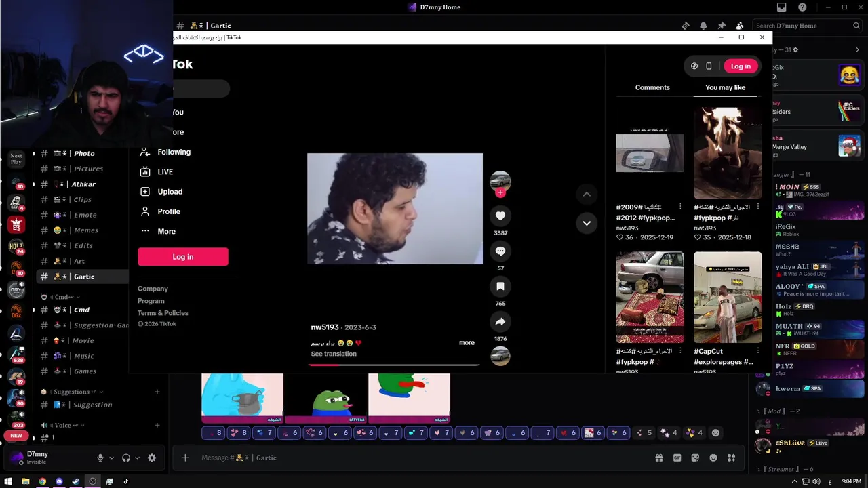Open Upload in TikTok sidebar

point(162,192)
